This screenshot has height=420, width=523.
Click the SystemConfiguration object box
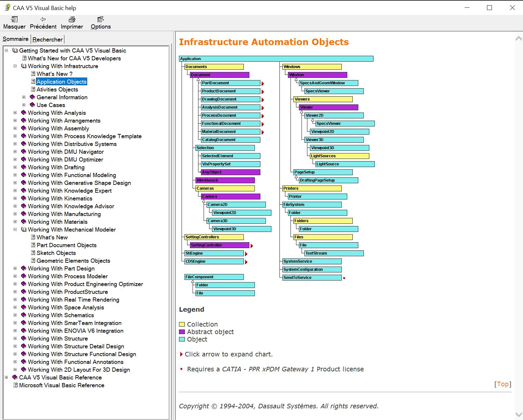(312, 270)
